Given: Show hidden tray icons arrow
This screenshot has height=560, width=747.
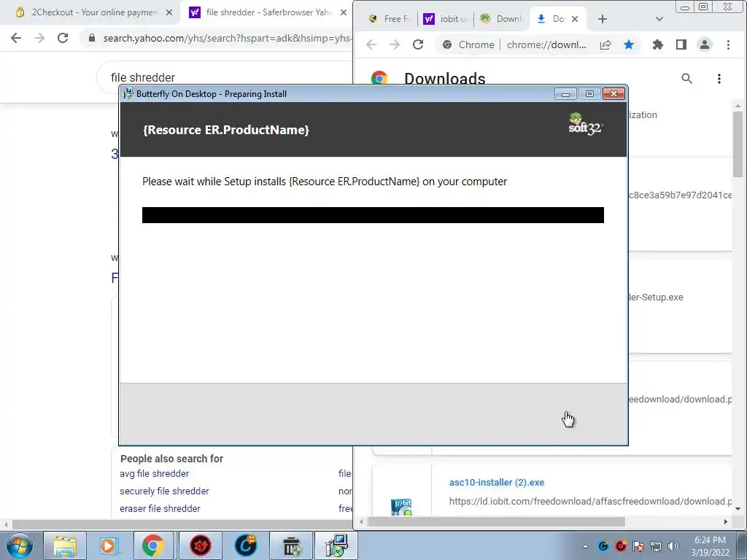Looking at the screenshot, I should pos(586,546).
